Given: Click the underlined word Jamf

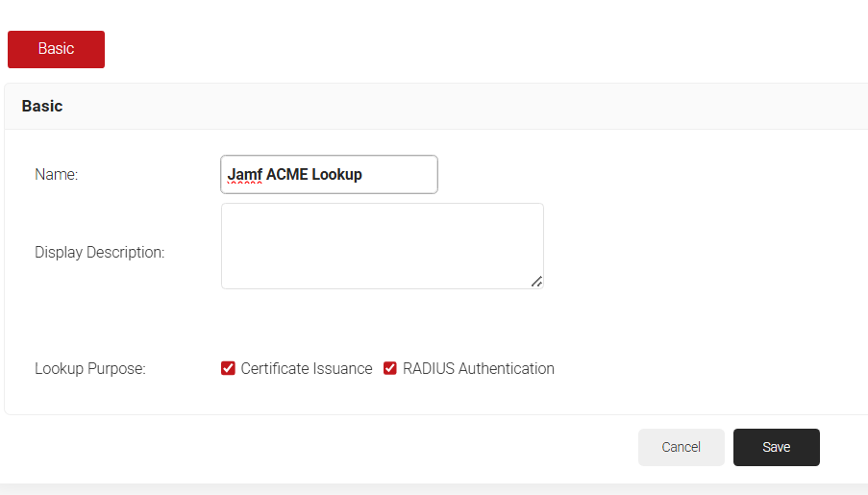Looking at the screenshot, I should tap(244, 175).
